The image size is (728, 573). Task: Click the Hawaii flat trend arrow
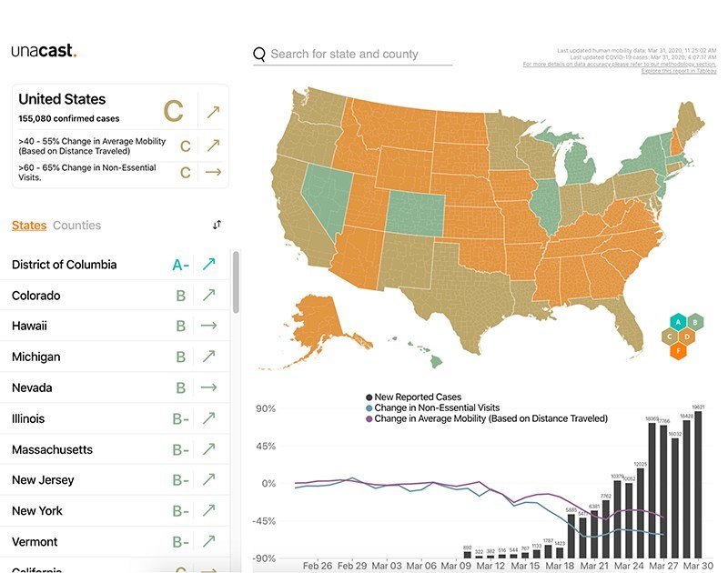pyautogui.click(x=209, y=326)
